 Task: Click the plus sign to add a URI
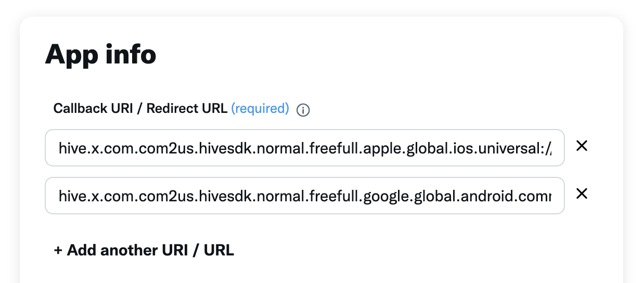pos(58,250)
